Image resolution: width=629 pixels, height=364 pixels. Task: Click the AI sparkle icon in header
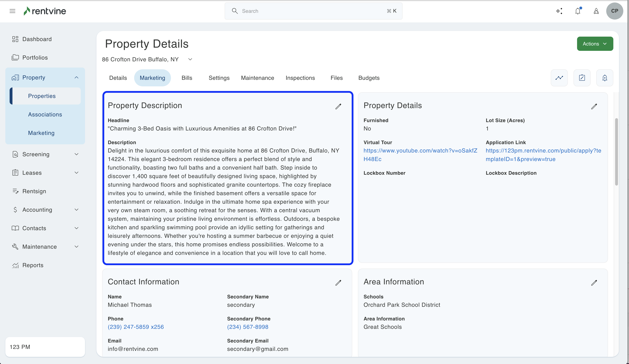(x=559, y=11)
